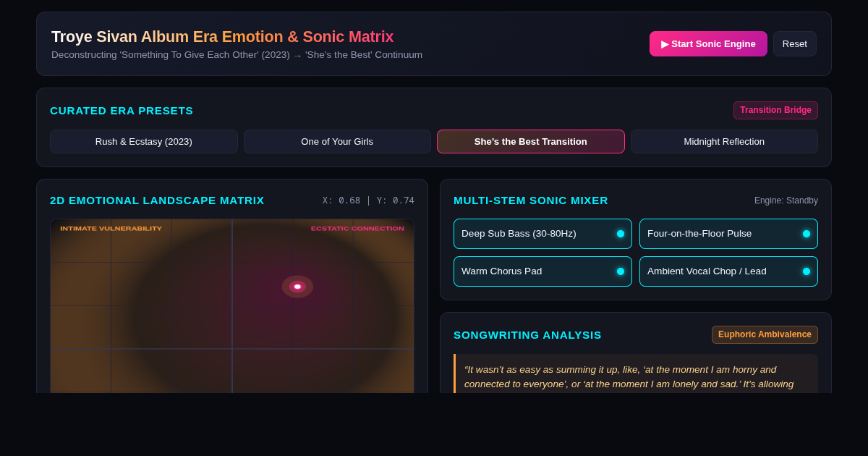Click the Ecstatic Connection quadrant label
868x456 pixels.
[357, 229]
